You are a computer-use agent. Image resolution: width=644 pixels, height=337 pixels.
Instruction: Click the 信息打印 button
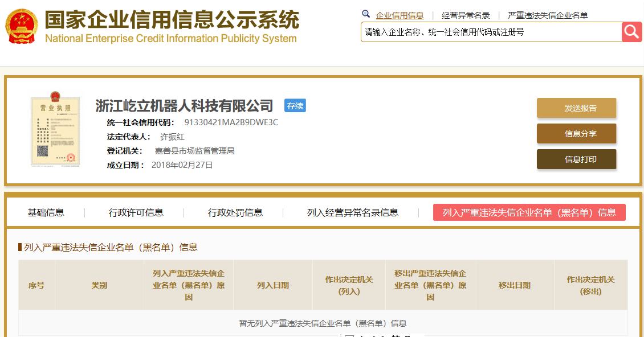[576, 159]
